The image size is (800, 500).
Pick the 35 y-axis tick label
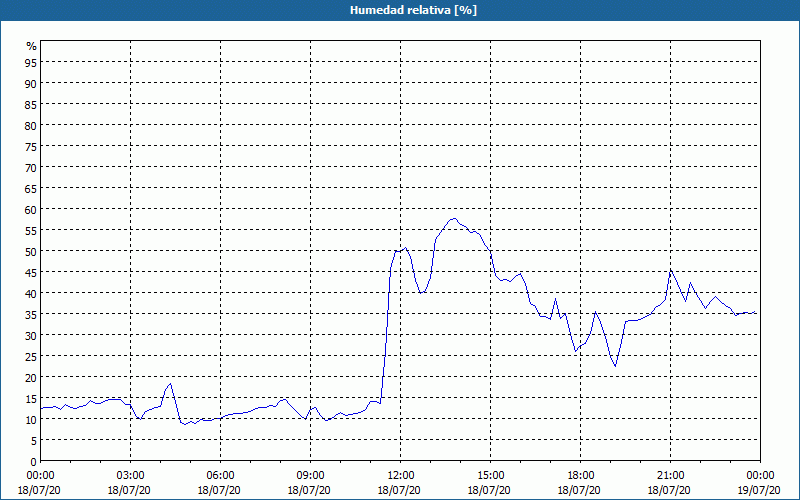click(x=31, y=315)
